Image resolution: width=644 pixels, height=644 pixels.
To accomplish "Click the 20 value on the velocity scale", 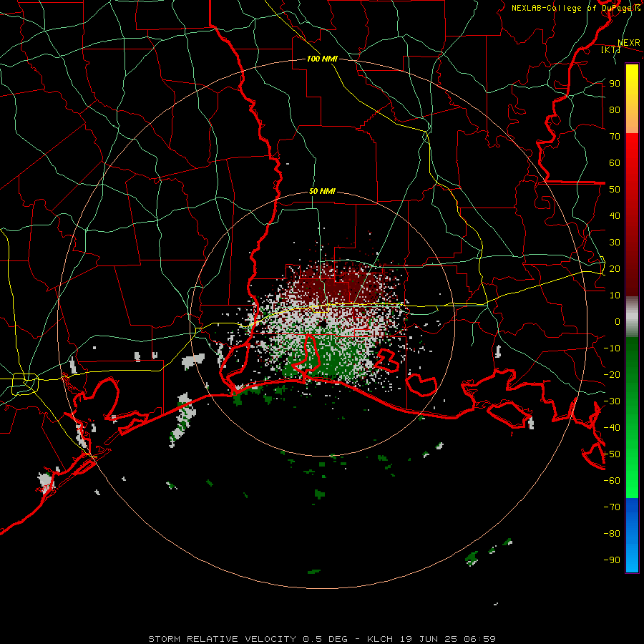I will tap(615, 268).
